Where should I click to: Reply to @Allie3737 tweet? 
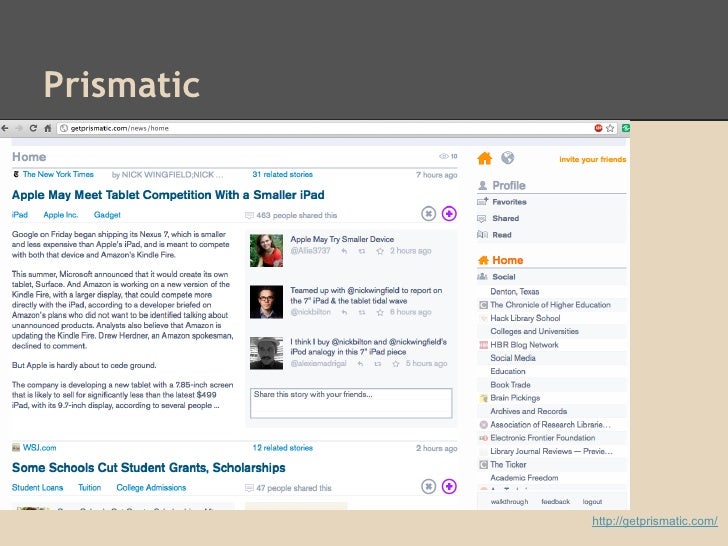pyautogui.click(x=344, y=251)
